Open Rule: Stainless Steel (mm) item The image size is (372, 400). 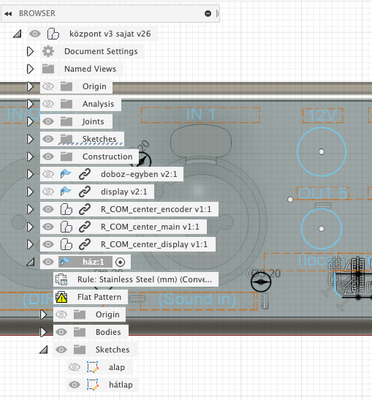[145, 280]
